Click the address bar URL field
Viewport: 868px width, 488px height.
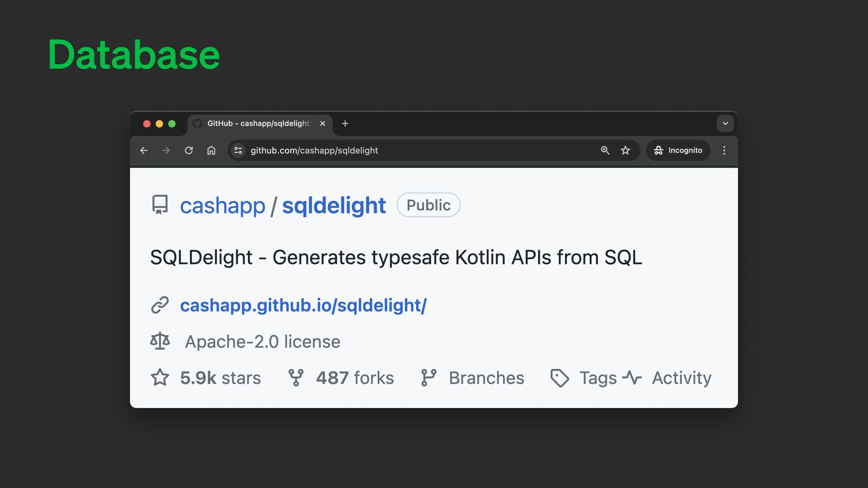point(407,150)
